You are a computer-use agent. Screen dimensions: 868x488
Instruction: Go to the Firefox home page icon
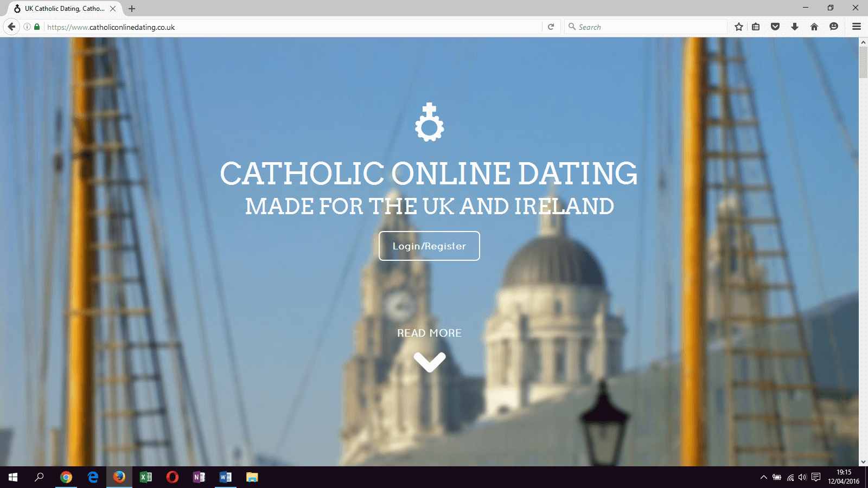[x=814, y=27]
